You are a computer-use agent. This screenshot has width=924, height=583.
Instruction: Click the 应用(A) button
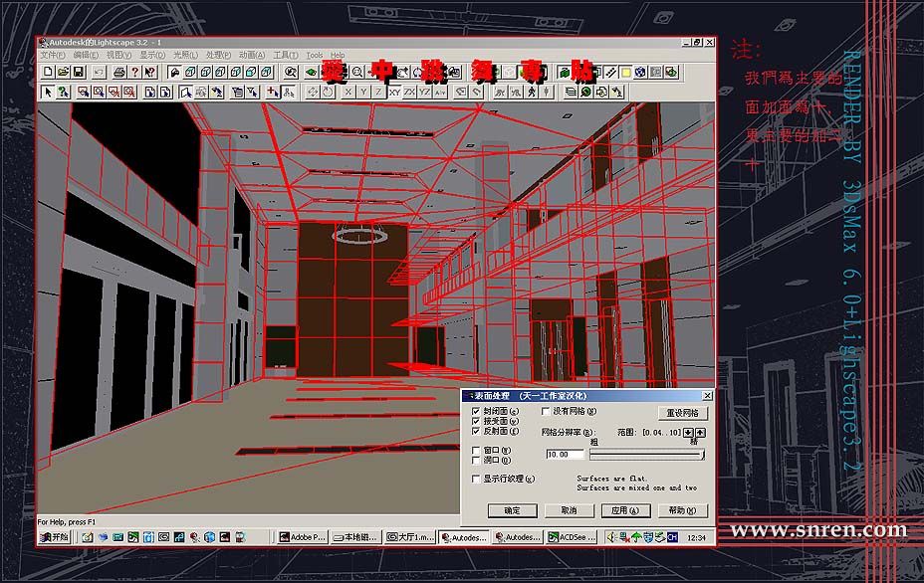625,510
